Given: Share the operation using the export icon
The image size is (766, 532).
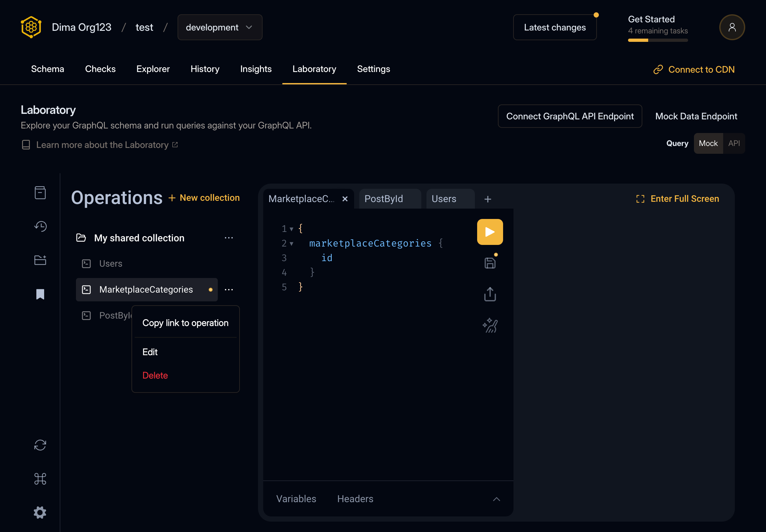Looking at the screenshot, I should tap(489, 294).
